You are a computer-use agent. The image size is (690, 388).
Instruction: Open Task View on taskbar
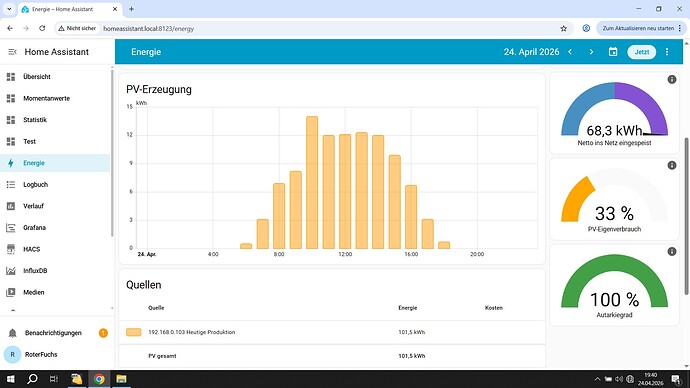54,379
